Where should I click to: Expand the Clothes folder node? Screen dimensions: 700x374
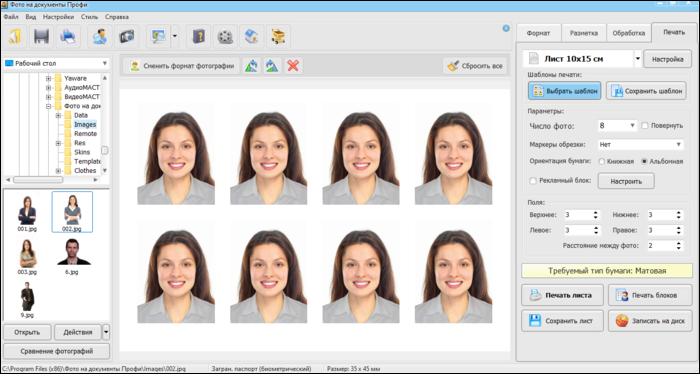(x=58, y=171)
